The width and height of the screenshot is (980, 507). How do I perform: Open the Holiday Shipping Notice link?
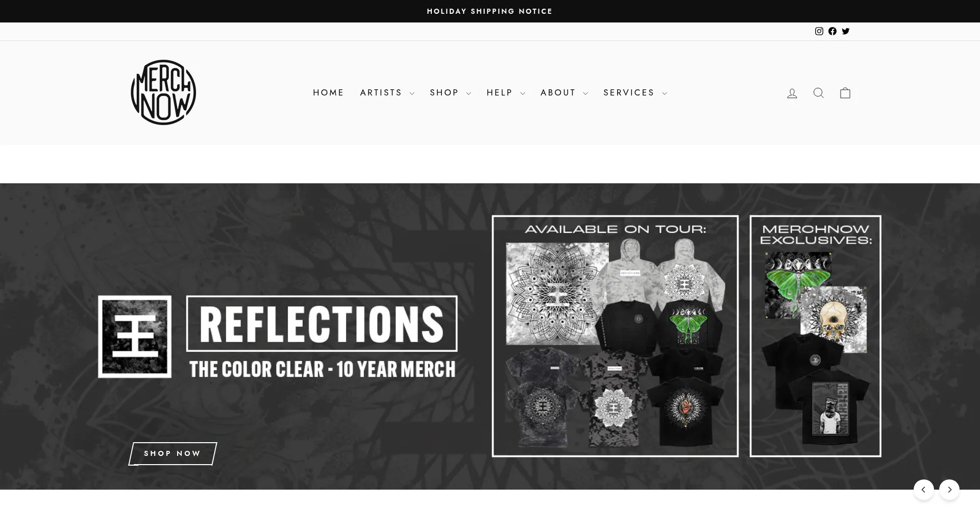pos(489,11)
